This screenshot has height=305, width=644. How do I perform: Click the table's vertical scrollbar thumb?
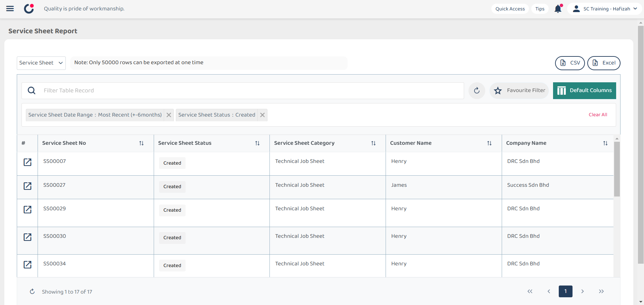click(617, 169)
